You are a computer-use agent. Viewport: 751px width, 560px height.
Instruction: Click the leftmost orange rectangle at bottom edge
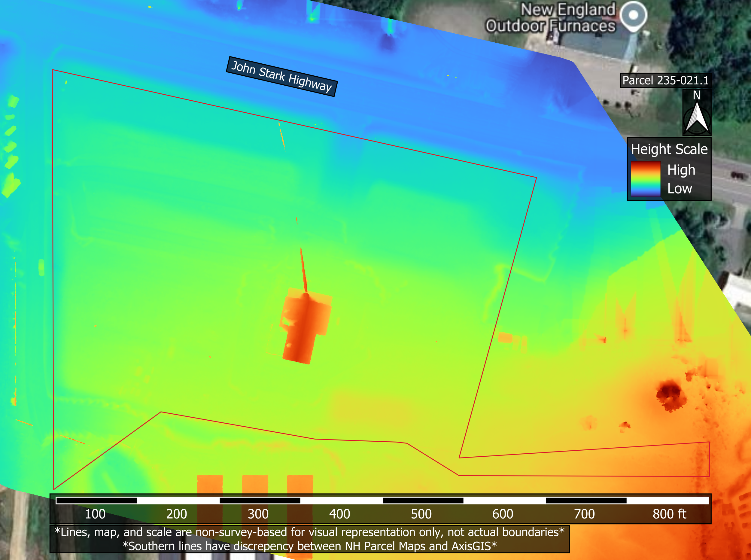click(x=210, y=484)
